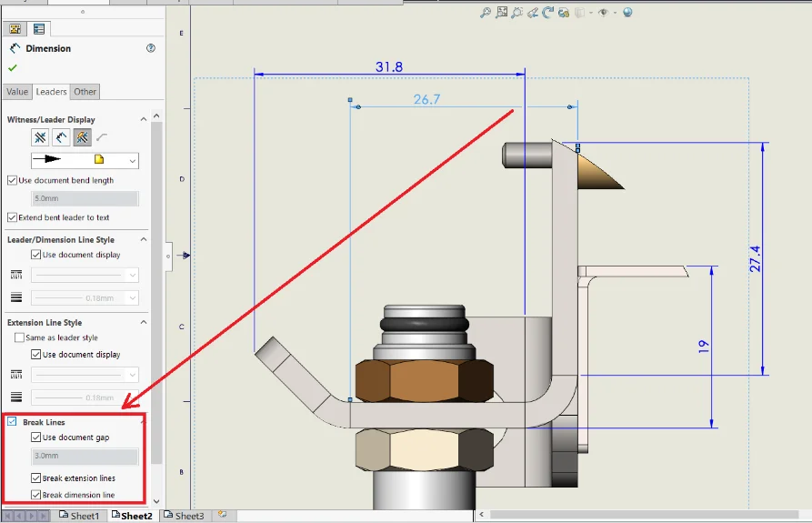Collapse the Extension Line Style section
This screenshot has width=812, height=523.
pyautogui.click(x=143, y=322)
